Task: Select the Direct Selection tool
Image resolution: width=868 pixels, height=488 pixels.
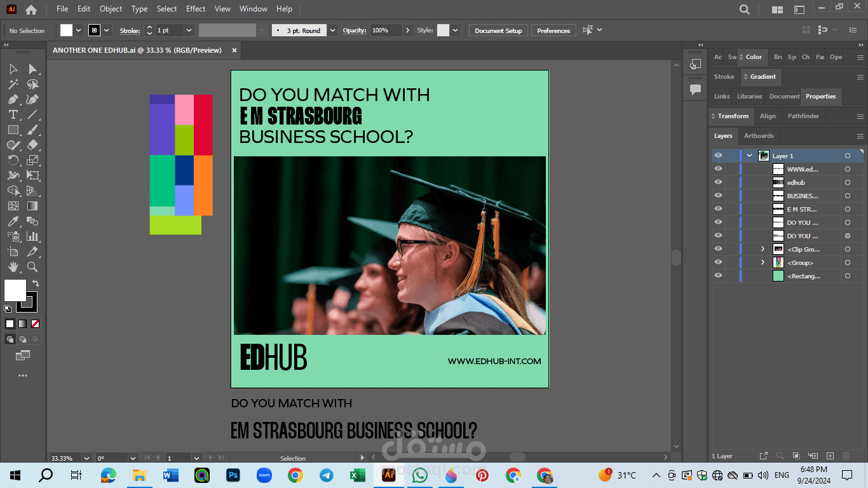Action: click(x=32, y=69)
